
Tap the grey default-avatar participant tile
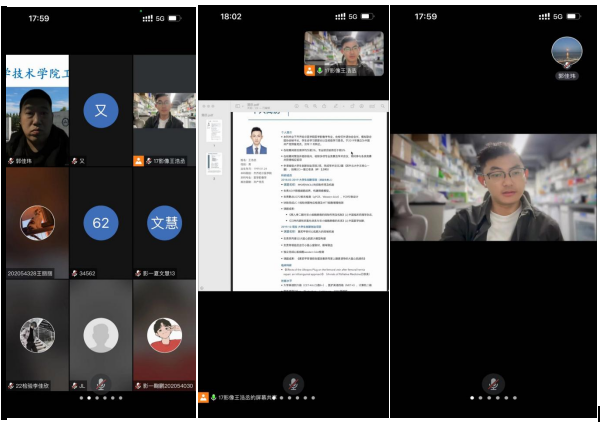tap(100, 334)
